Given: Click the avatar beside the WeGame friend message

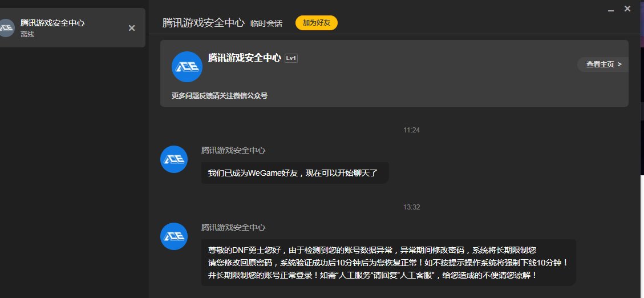Looking at the screenshot, I should coord(174,159).
